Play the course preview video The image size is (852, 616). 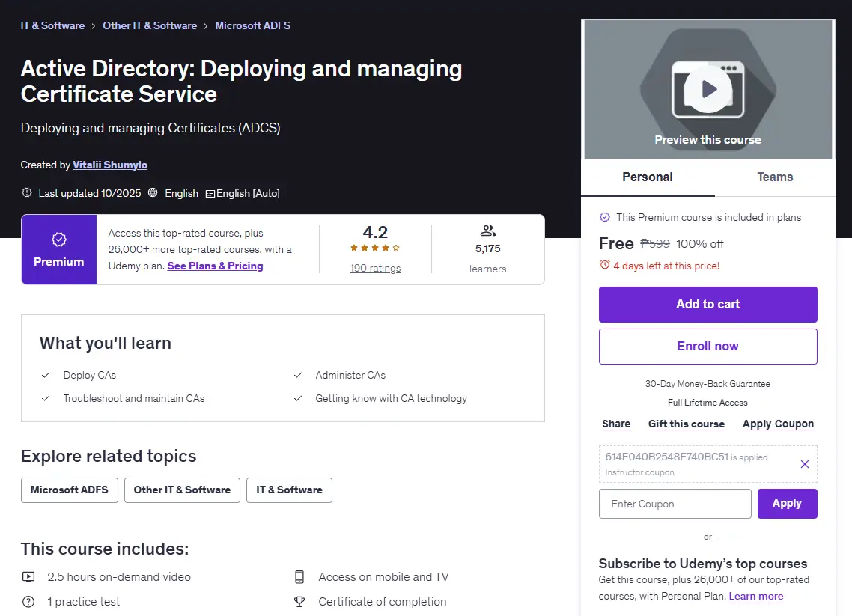point(708,89)
